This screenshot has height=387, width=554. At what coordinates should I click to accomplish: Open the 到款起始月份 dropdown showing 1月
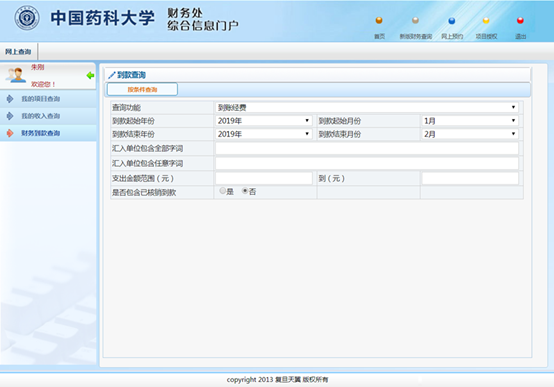[x=470, y=121]
